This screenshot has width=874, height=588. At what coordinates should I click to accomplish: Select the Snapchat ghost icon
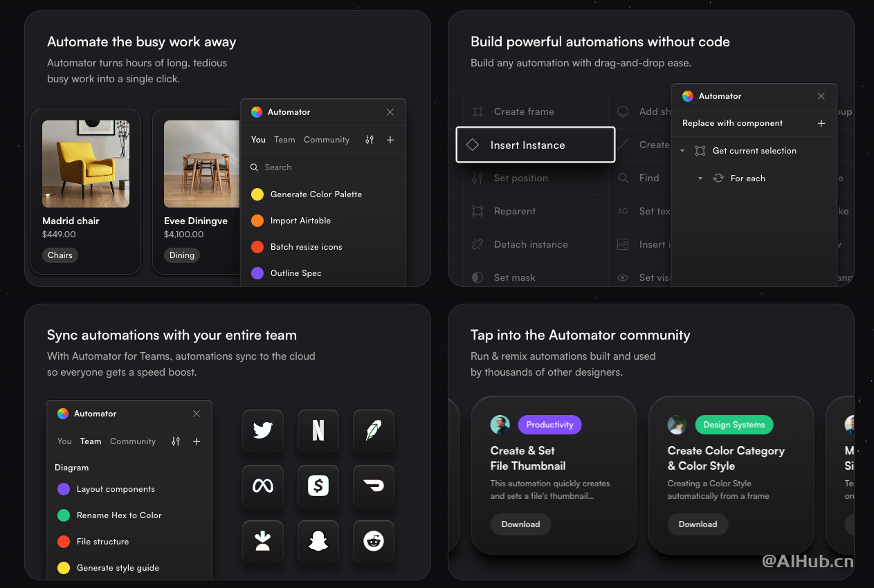(x=318, y=541)
